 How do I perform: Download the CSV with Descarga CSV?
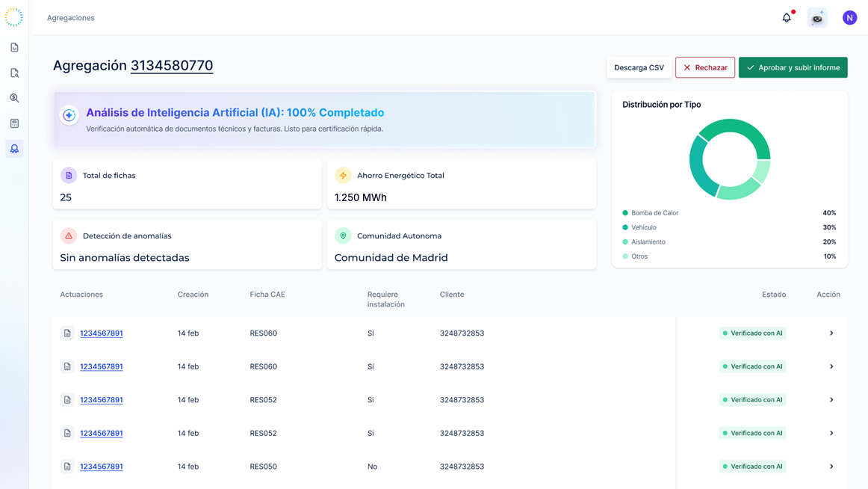click(x=639, y=67)
